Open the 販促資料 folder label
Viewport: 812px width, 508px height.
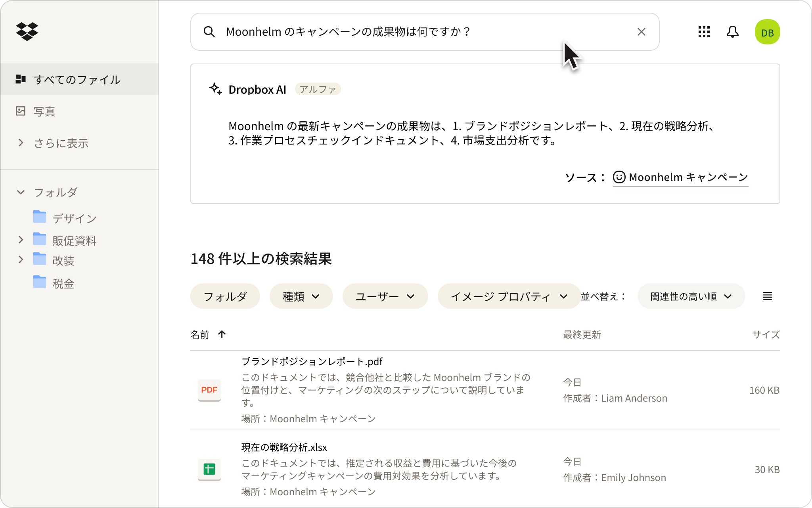[x=75, y=241]
